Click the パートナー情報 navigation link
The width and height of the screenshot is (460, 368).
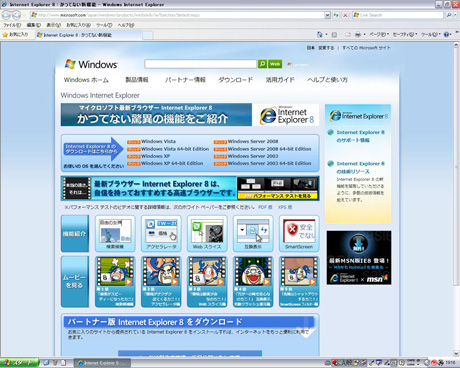pyautogui.click(x=185, y=80)
